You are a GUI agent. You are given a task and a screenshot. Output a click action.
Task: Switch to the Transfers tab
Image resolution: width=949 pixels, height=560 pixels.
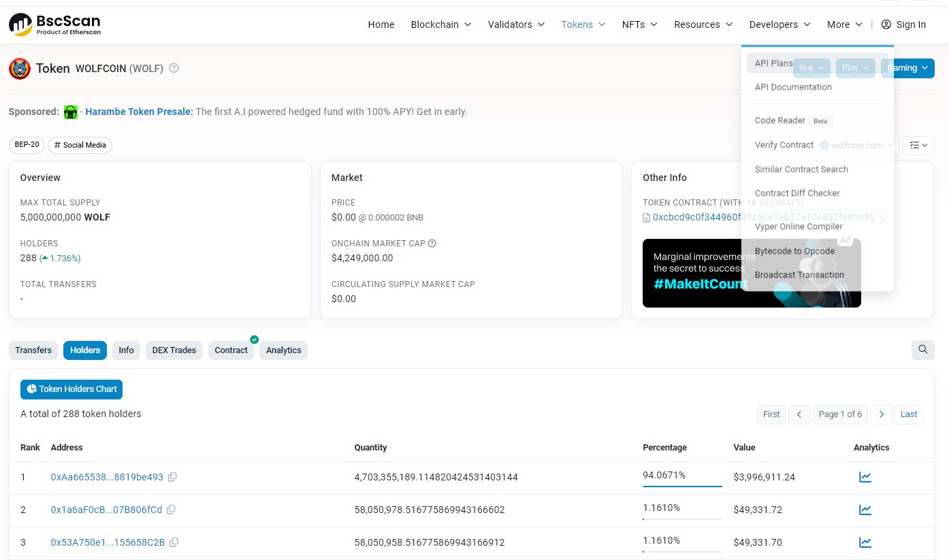pos(33,350)
